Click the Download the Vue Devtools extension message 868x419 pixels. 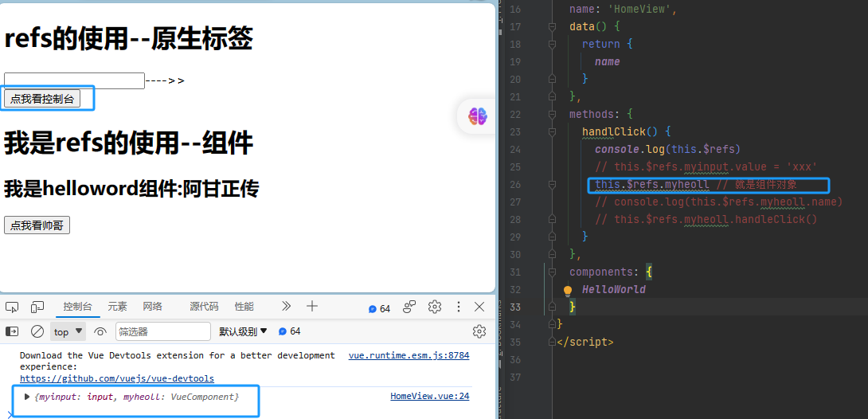[177, 361]
